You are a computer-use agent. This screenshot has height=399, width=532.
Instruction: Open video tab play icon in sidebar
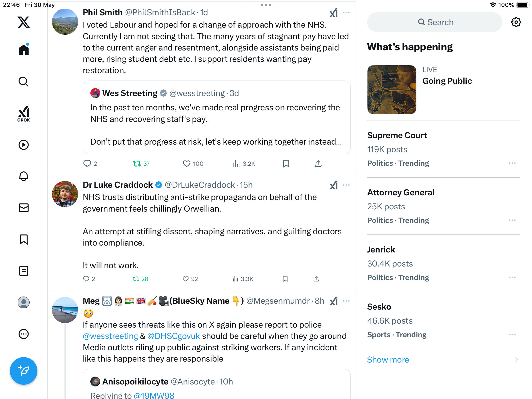click(24, 145)
